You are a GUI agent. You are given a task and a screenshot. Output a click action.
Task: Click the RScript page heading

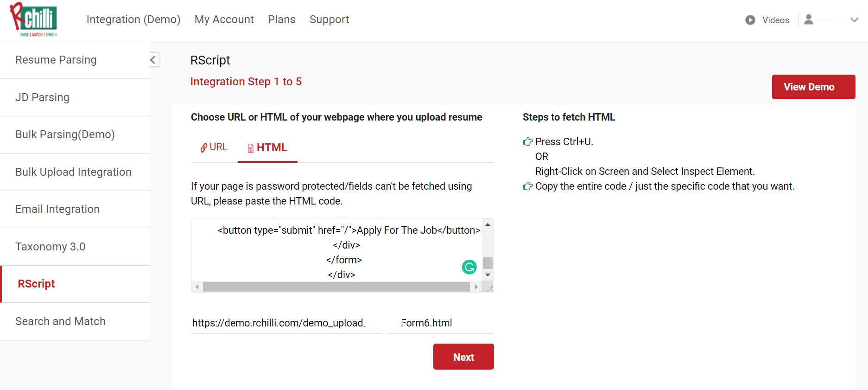click(210, 60)
